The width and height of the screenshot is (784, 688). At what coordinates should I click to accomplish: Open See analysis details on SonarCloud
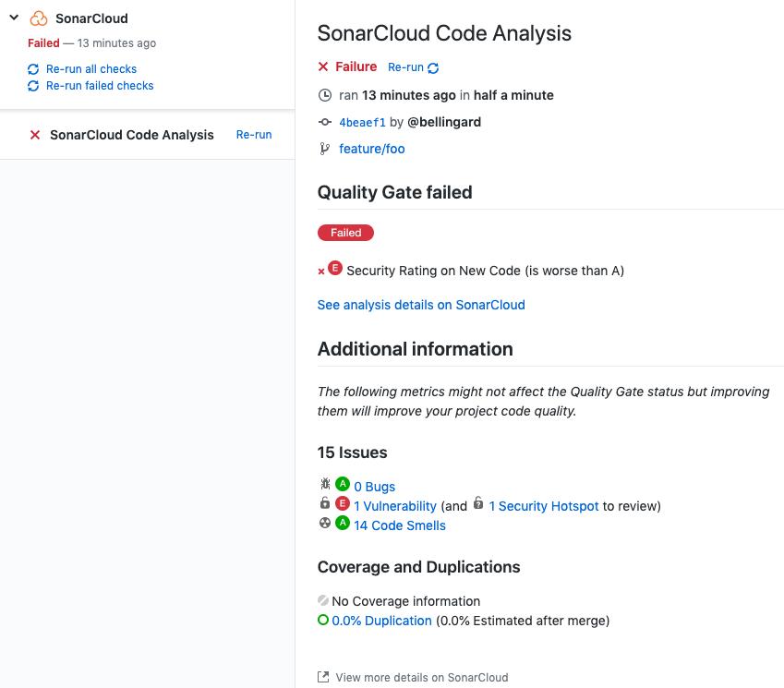tap(421, 305)
